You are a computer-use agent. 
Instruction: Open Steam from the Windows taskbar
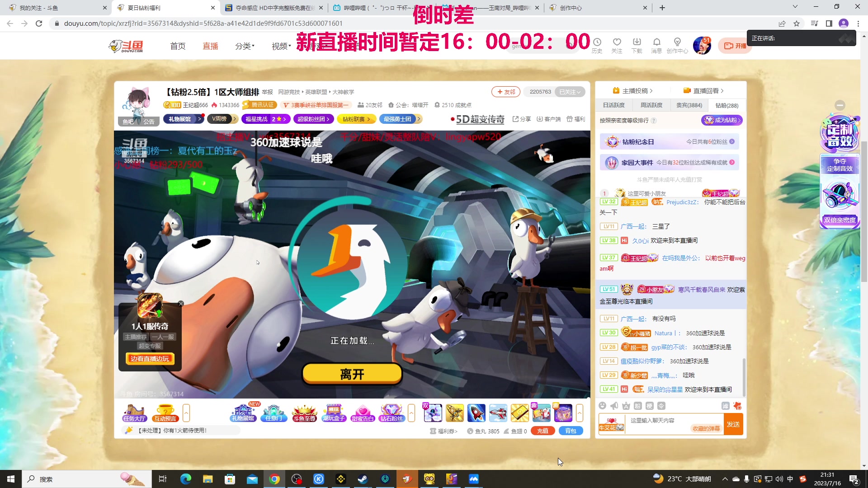pyautogui.click(x=363, y=479)
